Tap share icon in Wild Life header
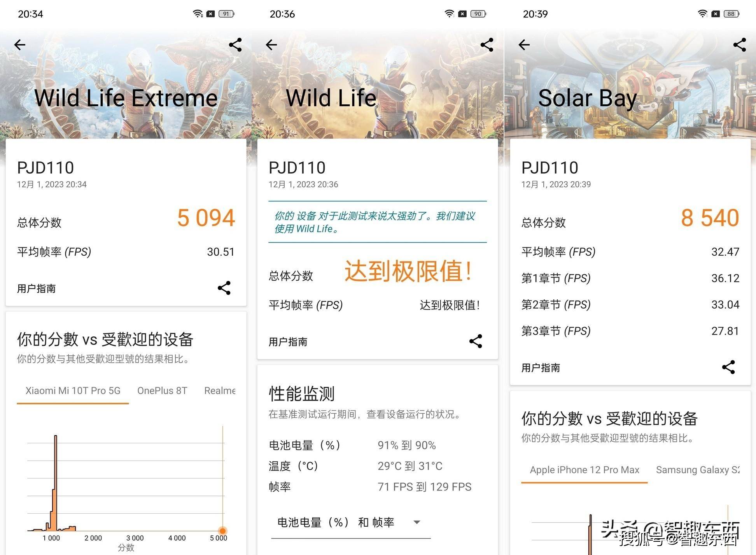This screenshot has width=756, height=555. pyautogui.click(x=487, y=45)
